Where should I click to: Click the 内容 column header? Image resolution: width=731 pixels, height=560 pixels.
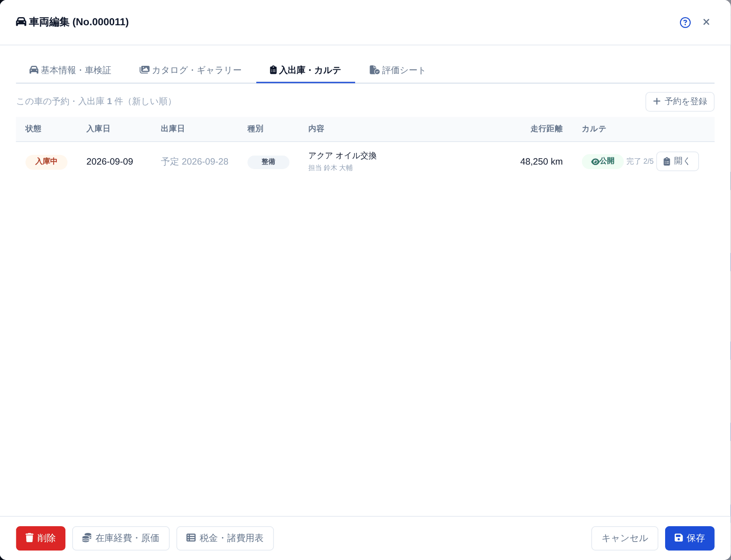tap(316, 129)
